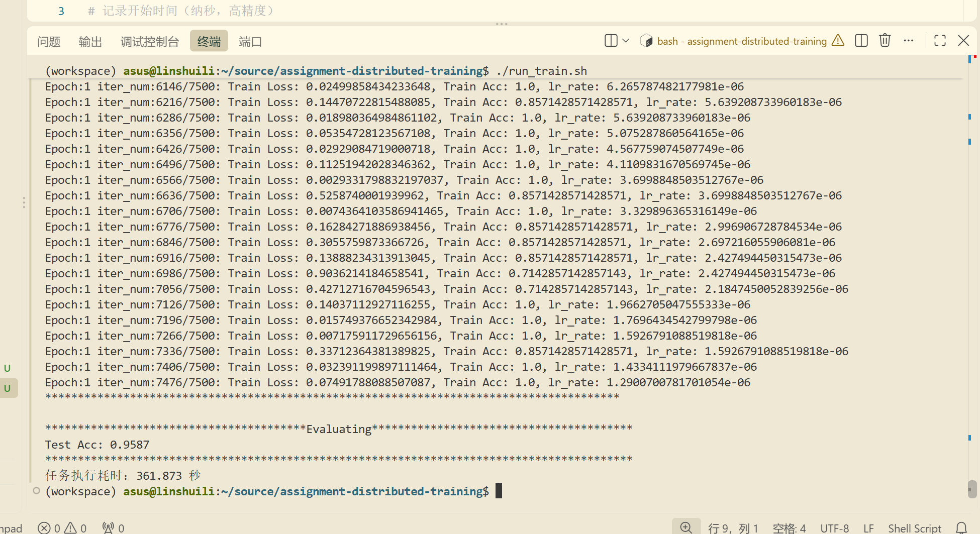The width and height of the screenshot is (980, 534).
Task: Select the 终端 (Terminal) tab
Action: [209, 41]
